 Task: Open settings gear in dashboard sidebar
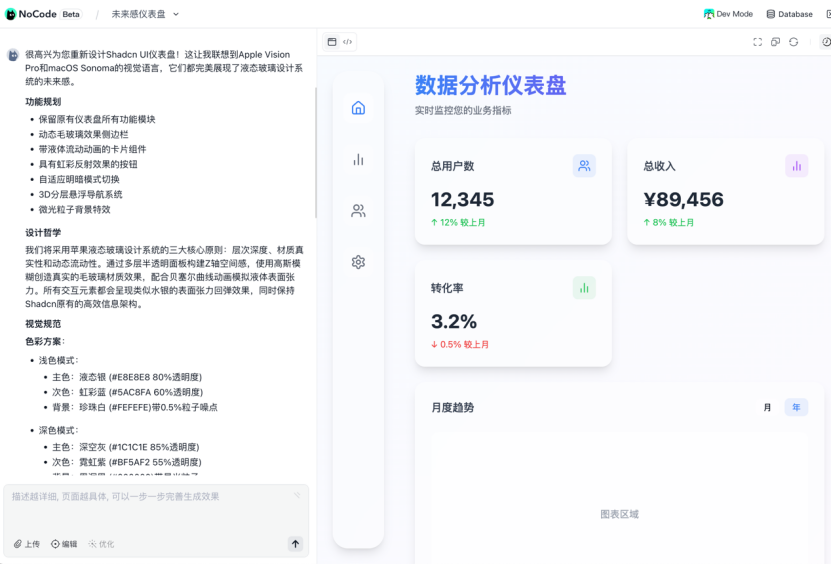coord(358,262)
